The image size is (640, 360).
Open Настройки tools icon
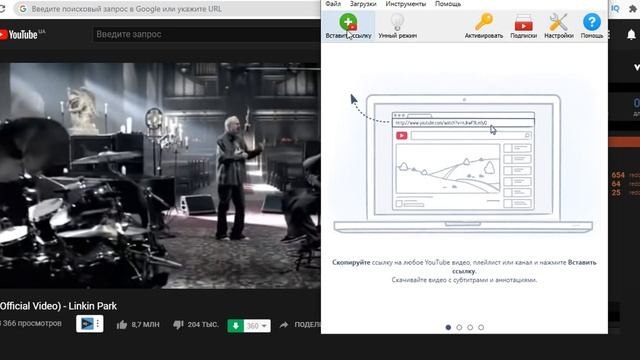coord(558,25)
